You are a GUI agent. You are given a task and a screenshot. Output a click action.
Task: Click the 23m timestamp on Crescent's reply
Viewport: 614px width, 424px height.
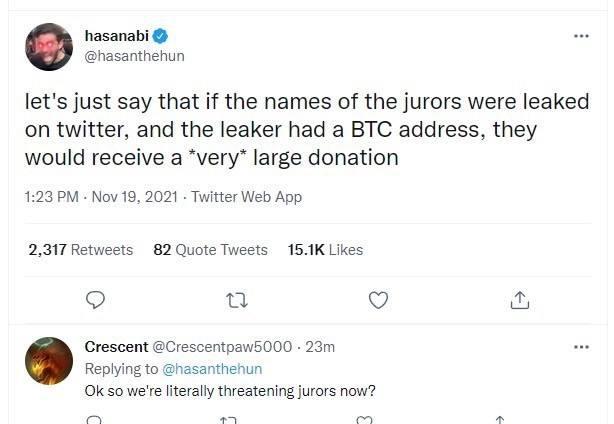(x=320, y=347)
